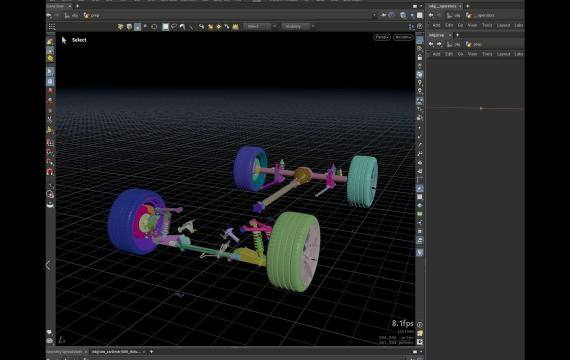Click the obj path node in viewport header
The image size is (570, 360).
coord(72,16)
